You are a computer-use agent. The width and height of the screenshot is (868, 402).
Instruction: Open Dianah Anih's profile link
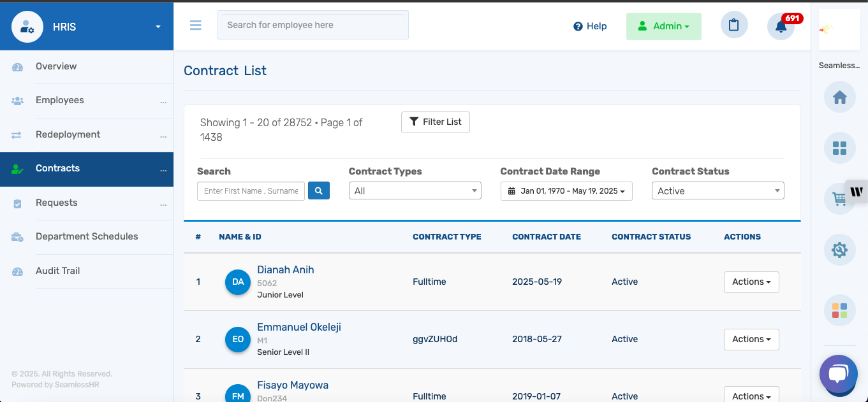point(286,270)
